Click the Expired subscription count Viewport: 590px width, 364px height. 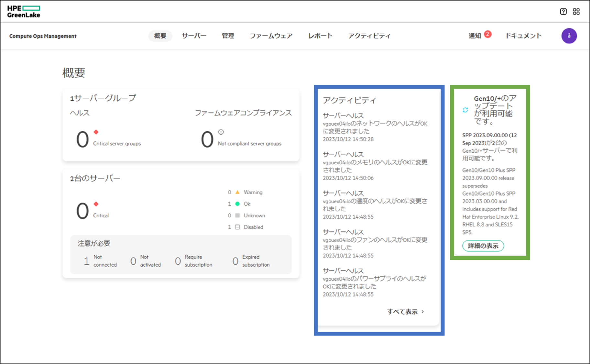click(235, 261)
